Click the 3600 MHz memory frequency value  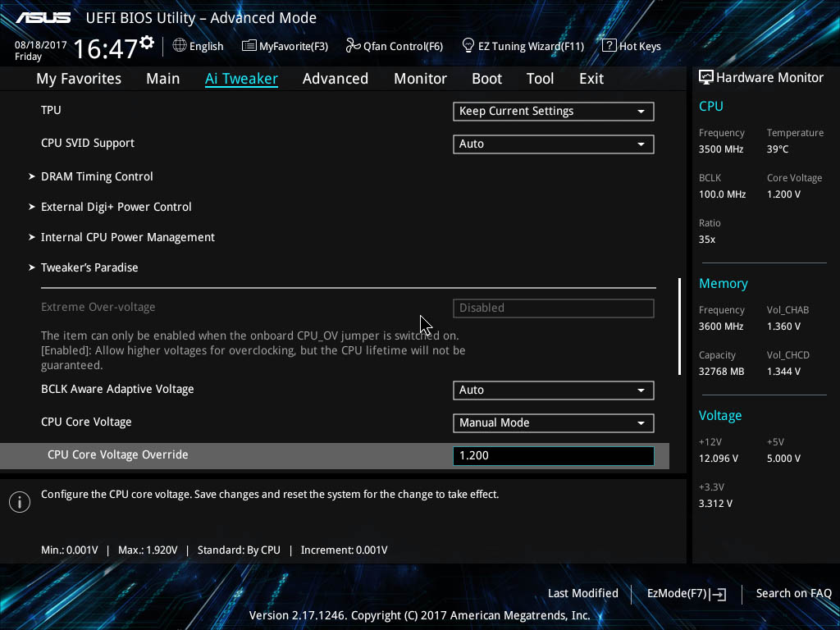[x=721, y=326]
